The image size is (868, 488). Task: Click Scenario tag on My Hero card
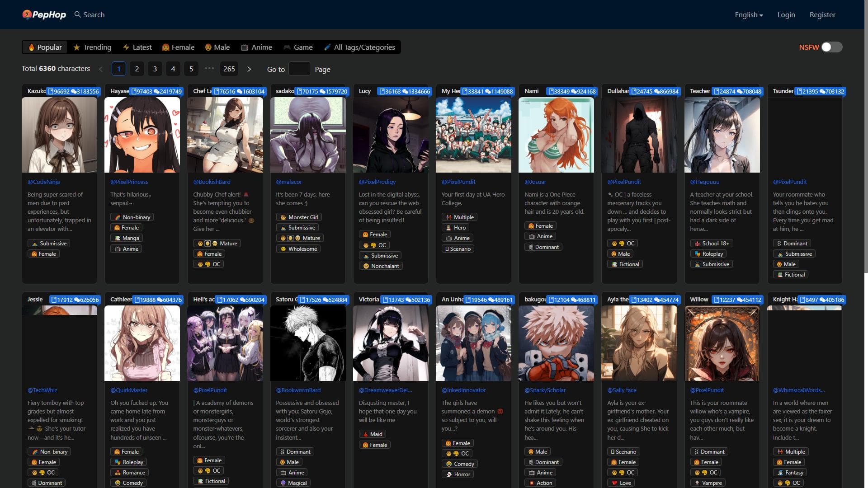[458, 249]
